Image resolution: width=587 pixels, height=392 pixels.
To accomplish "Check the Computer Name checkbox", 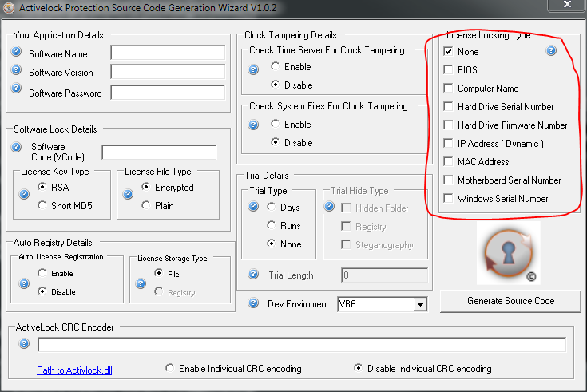I will click(x=448, y=88).
